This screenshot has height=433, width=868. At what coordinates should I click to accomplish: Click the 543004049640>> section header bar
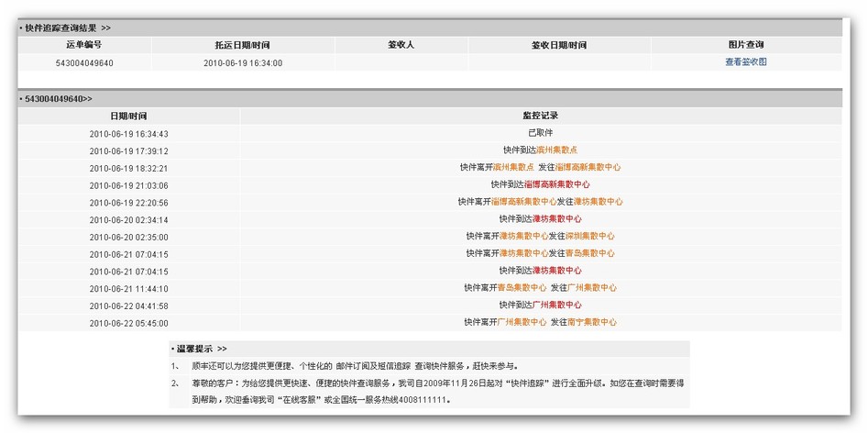(58, 98)
